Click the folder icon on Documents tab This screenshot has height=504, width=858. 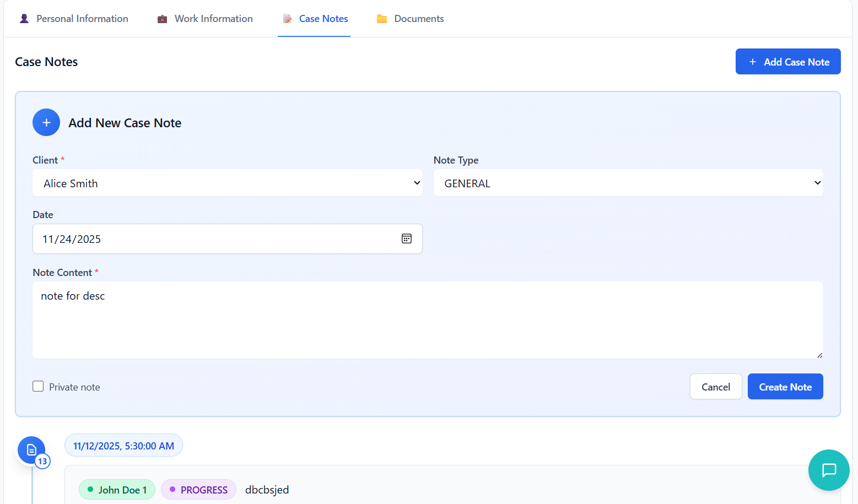[x=382, y=19]
